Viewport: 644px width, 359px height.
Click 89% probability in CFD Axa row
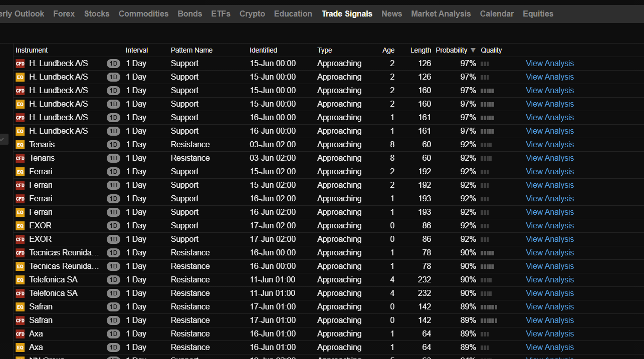click(x=468, y=334)
